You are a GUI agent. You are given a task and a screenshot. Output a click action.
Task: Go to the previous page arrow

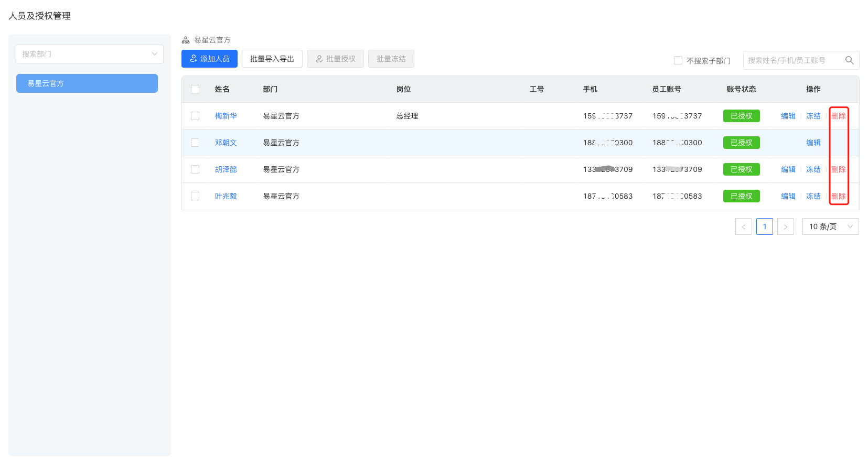[743, 226]
